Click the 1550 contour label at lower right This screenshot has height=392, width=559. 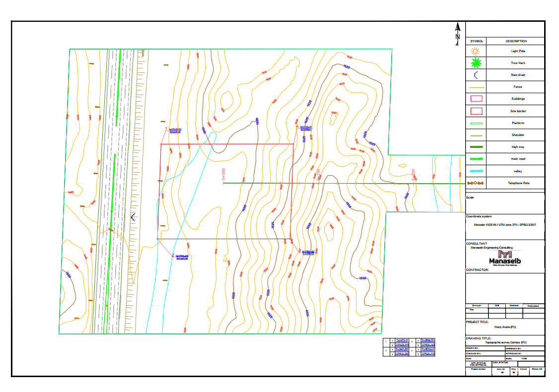(362, 278)
